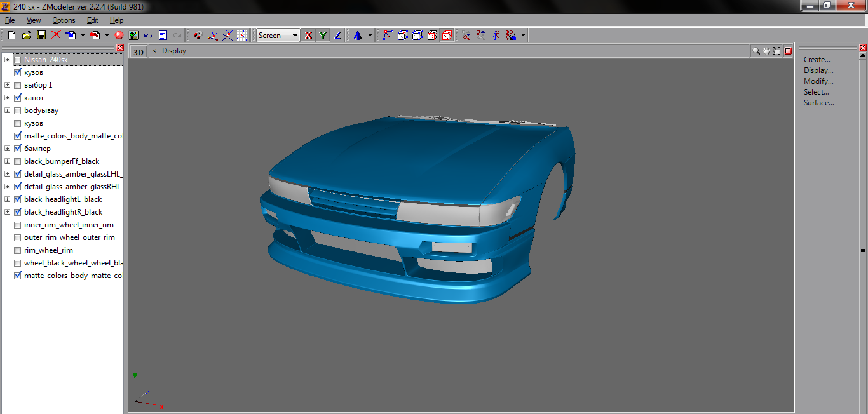Uncheck the капот object visibility checkbox
Screen dimensions: 868x414
17,98
